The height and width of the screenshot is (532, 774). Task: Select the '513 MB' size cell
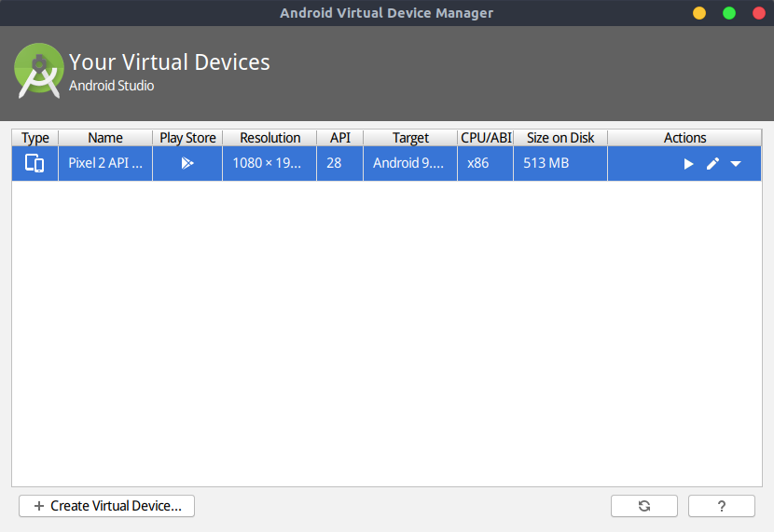[560, 163]
